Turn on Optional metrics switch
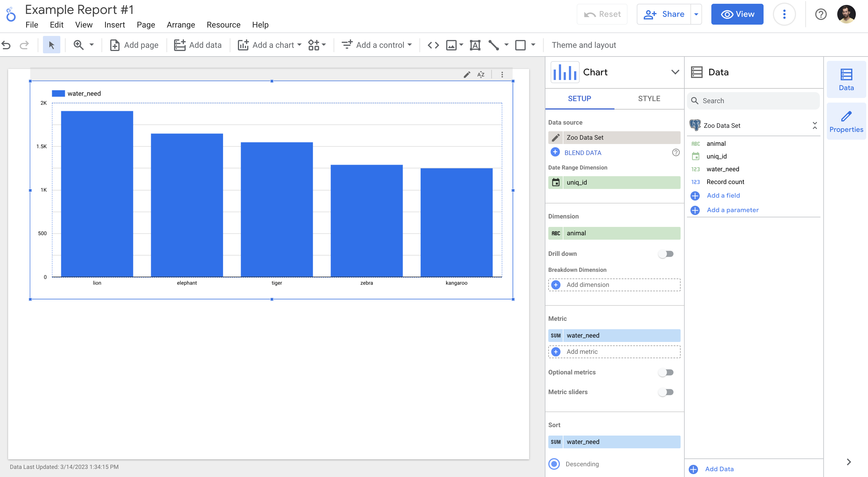The height and width of the screenshot is (477, 868). coord(666,372)
